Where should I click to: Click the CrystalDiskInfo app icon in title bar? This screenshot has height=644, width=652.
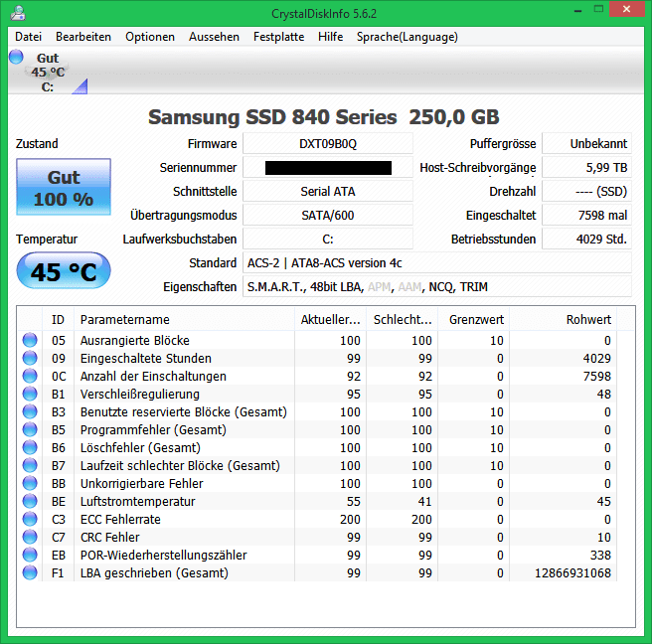(x=18, y=13)
